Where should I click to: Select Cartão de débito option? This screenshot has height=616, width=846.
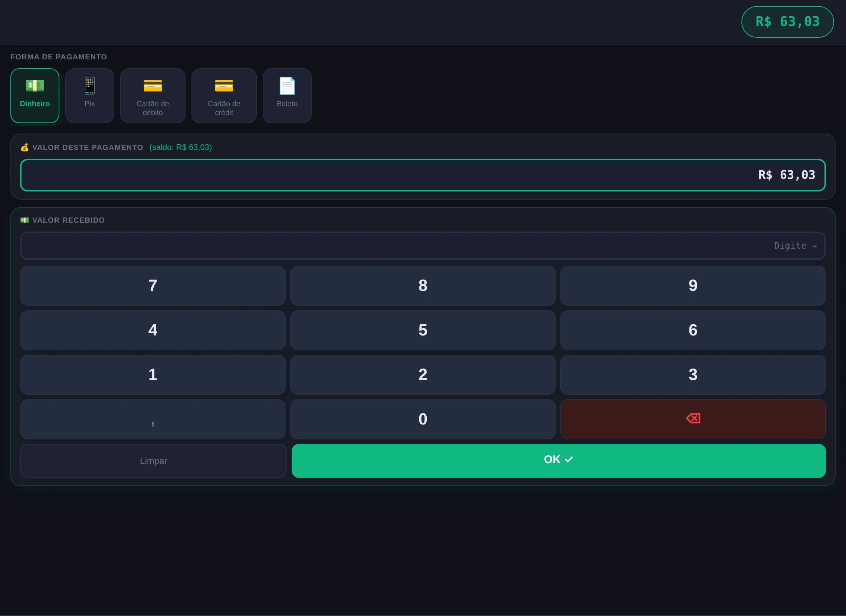coord(153,95)
